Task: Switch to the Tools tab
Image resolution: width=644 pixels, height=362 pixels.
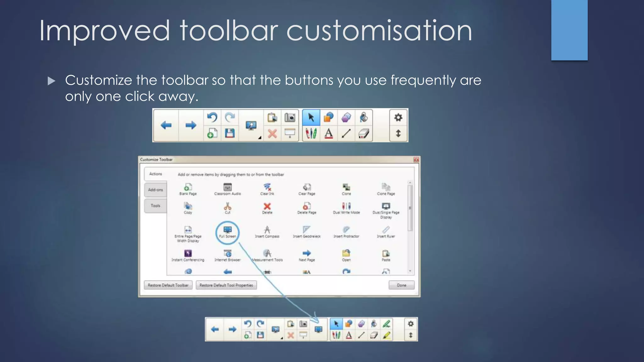Action: 156,206
